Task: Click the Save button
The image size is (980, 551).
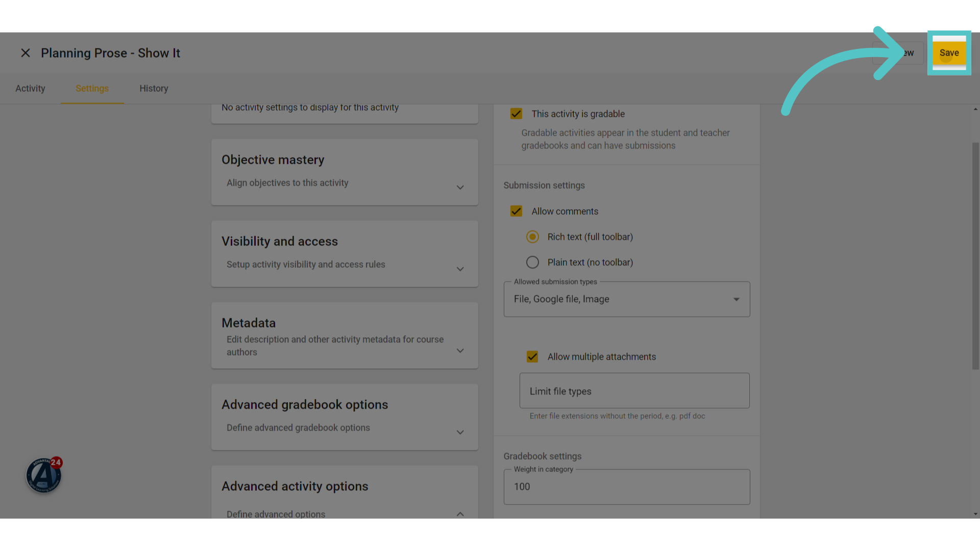Action: pos(949,53)
